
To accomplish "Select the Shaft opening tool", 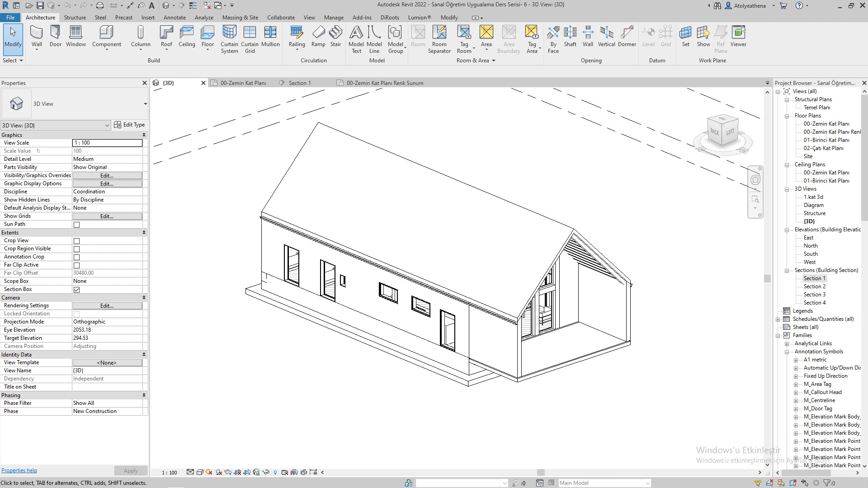I will point(570,36).
